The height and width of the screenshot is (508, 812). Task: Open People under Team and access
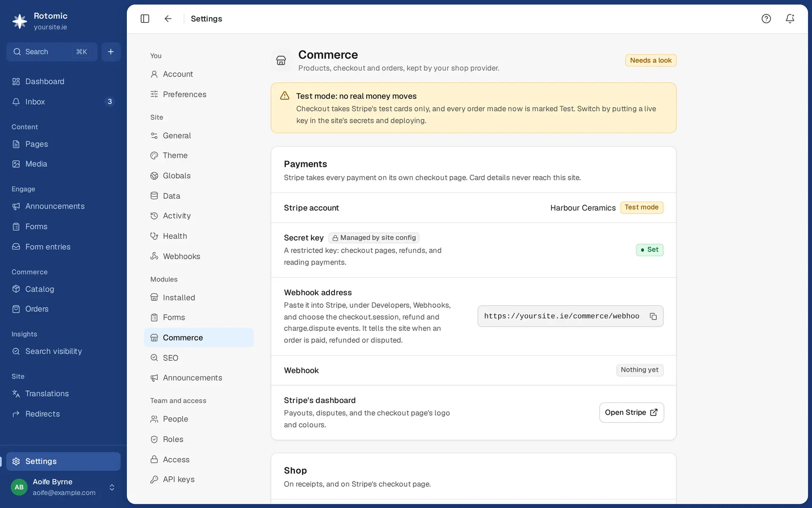coord(199,419)
